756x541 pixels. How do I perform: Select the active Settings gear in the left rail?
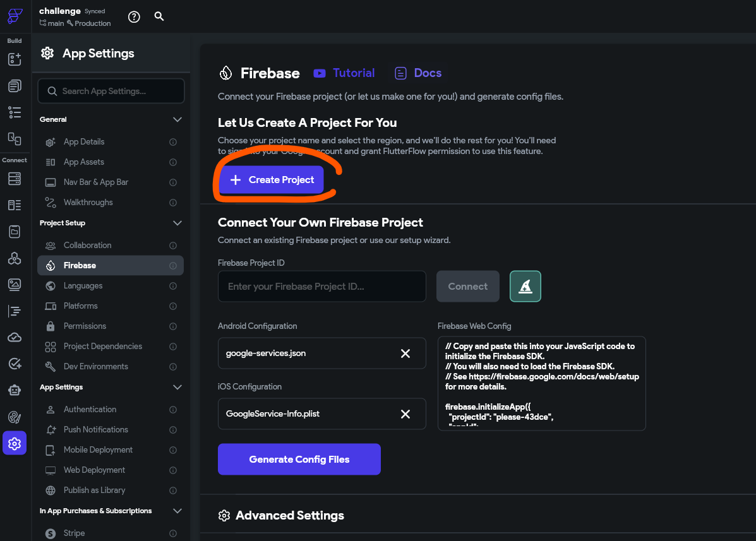(x=15, y=443)
